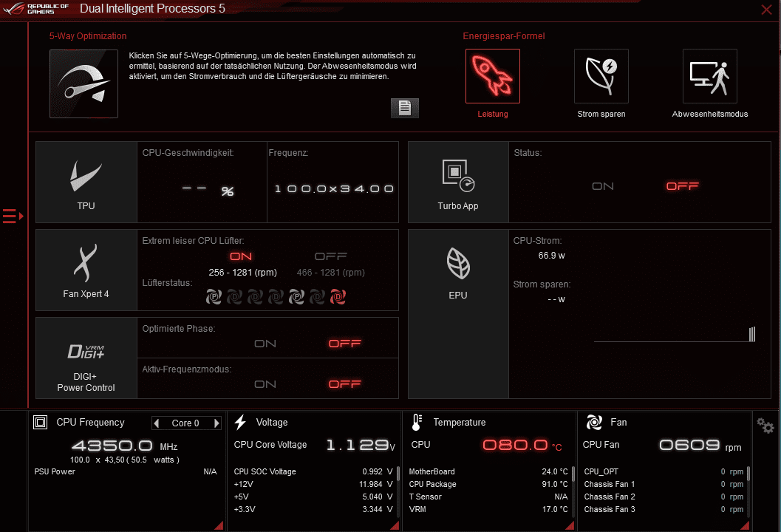Turn Aktiv-Frequenzmodus ON
The width and height of the screenshot is (781, 532).
tap(265, 384)
